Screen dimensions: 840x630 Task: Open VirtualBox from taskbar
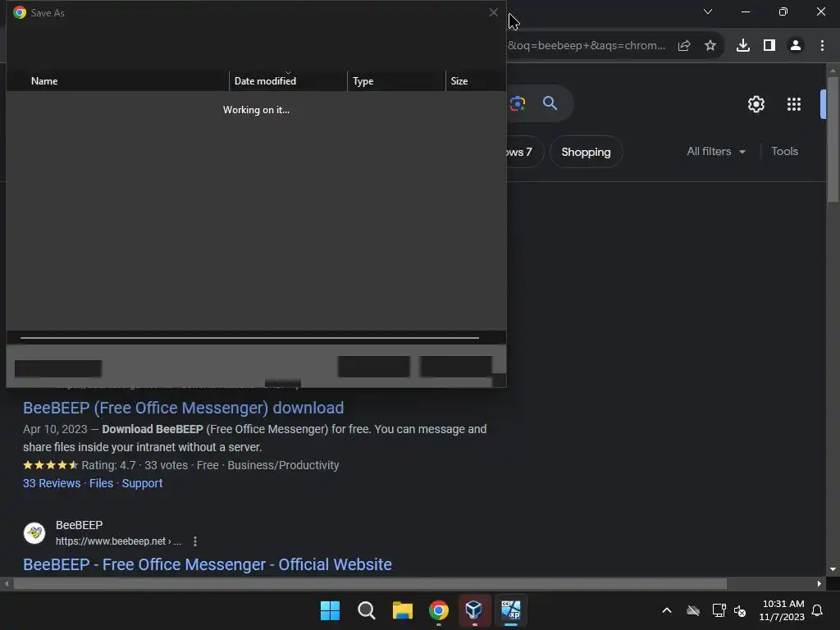[x=474, y=610]
